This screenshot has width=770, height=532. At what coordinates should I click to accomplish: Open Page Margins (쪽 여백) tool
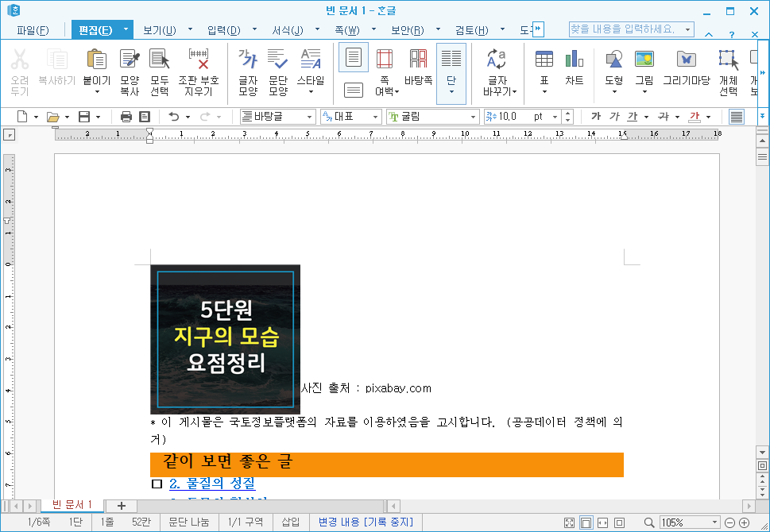385,71
